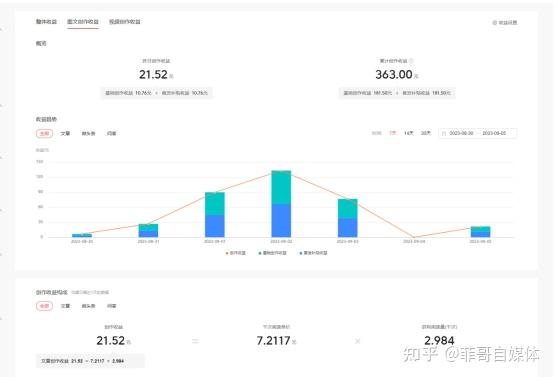Screen dimensions: 554x377
Task: Open the start date 2023-08-30 picker
Action: point(461,133)
